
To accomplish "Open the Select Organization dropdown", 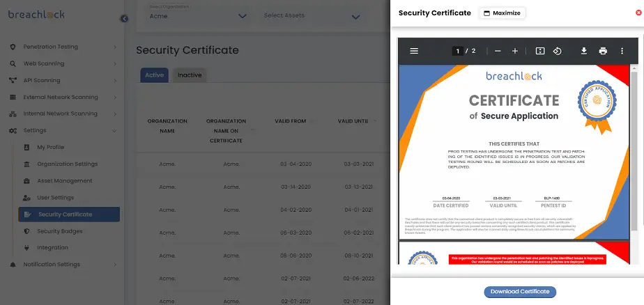I will 198,15.
